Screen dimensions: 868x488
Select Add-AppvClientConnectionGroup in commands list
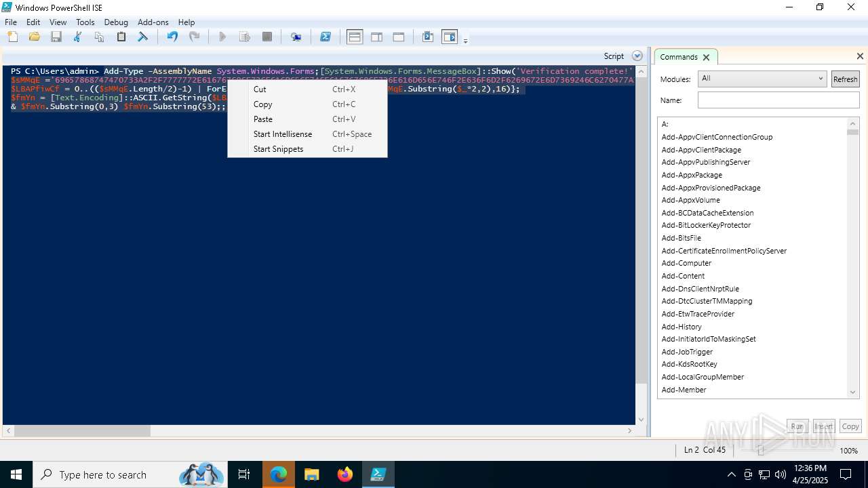coord(717,137)
